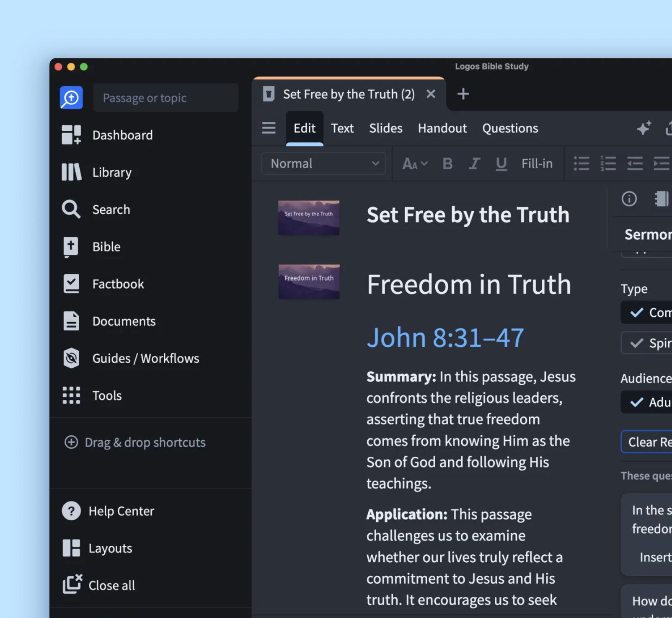
Task: Follow the John 8:31–47 passage link
Action: pos(445,338)
